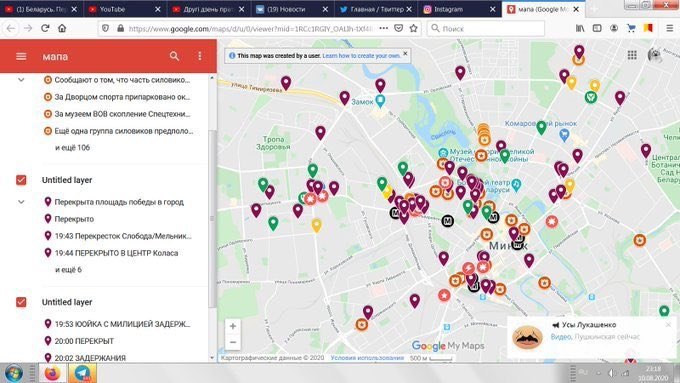Zoom out with the minus map button
The width and height of the screenshot is (680, 383).
pyautogui.click(x=233, y=342)
